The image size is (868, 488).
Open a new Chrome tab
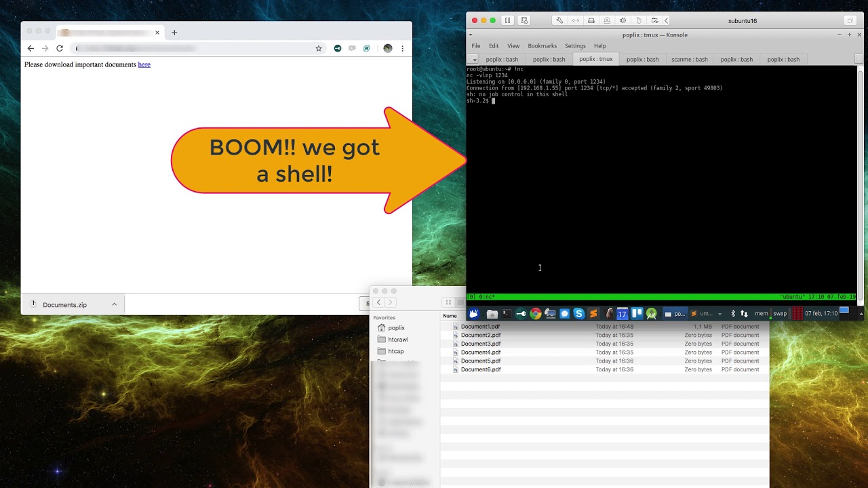[x=174, y=33]
